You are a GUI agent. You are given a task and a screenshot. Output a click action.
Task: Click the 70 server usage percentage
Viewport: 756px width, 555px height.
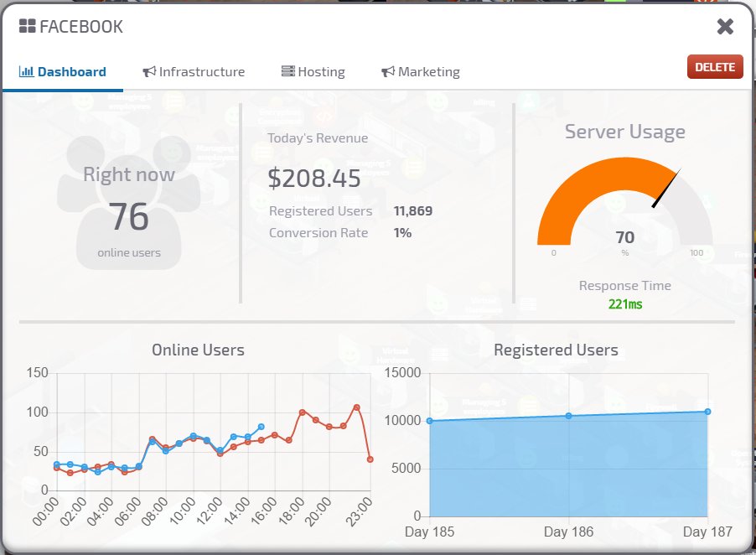[625, 237]
